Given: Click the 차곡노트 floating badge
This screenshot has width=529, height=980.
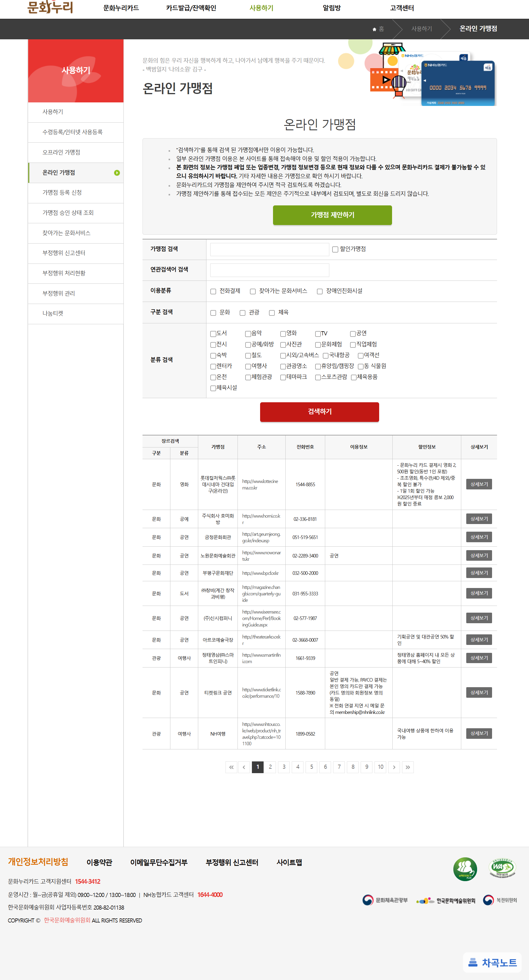Looking at the screenshot, I should pyautogui.click(x=492, y=963).
